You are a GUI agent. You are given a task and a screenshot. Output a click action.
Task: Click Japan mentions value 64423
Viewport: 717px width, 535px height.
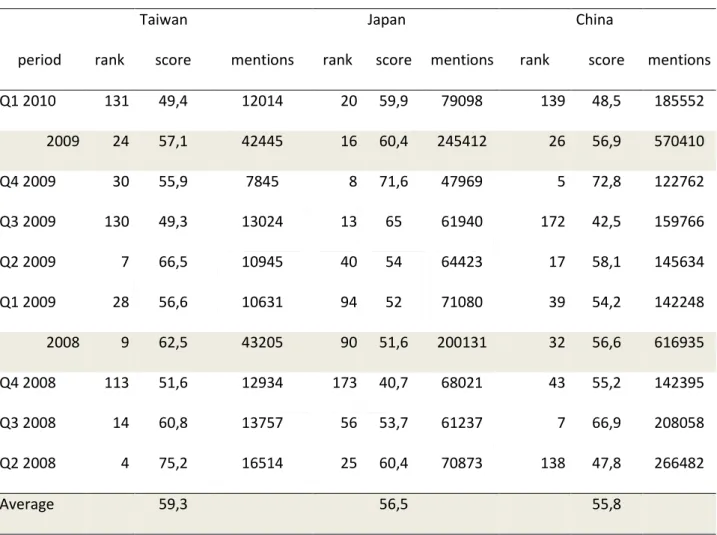462,262
